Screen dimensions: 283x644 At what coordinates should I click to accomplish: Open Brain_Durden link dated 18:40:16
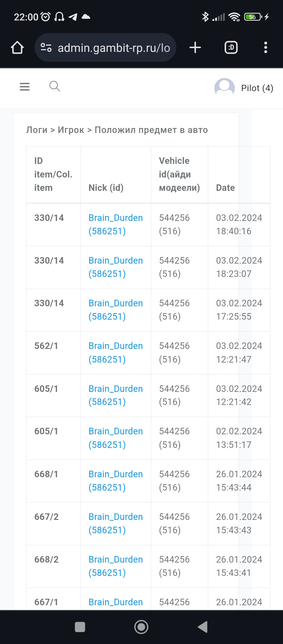click(116, 224)
